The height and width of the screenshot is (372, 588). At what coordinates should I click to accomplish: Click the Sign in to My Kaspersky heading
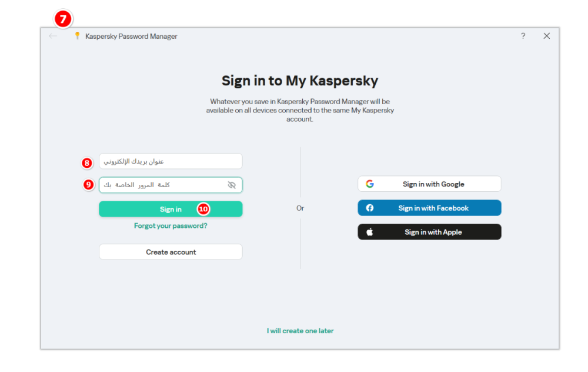[x=300, y=81]
